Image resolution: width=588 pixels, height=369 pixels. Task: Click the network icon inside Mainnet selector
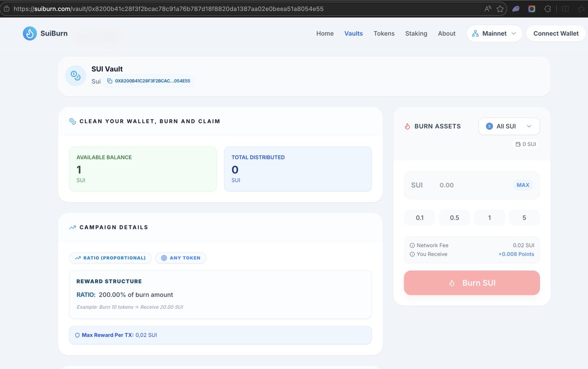[x=475, y=33]
